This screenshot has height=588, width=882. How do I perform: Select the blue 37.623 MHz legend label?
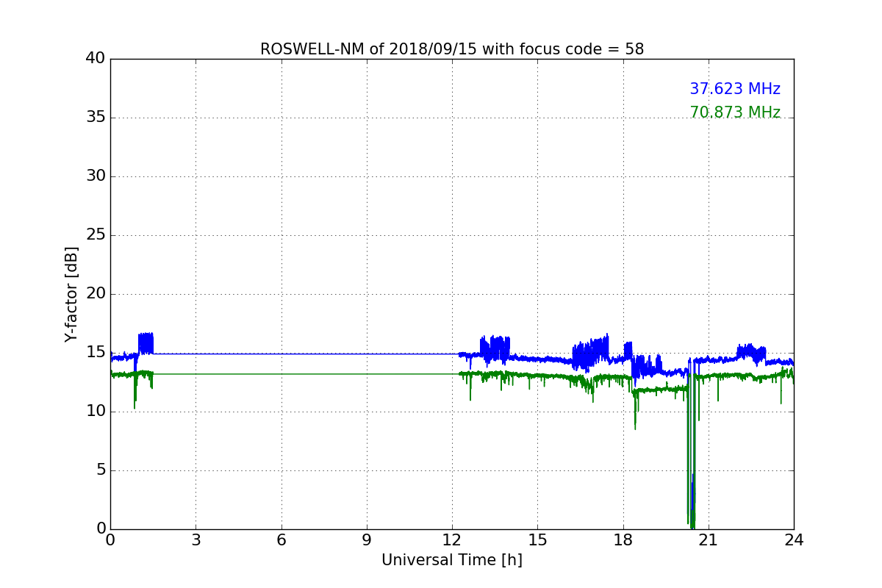[735, 89]
